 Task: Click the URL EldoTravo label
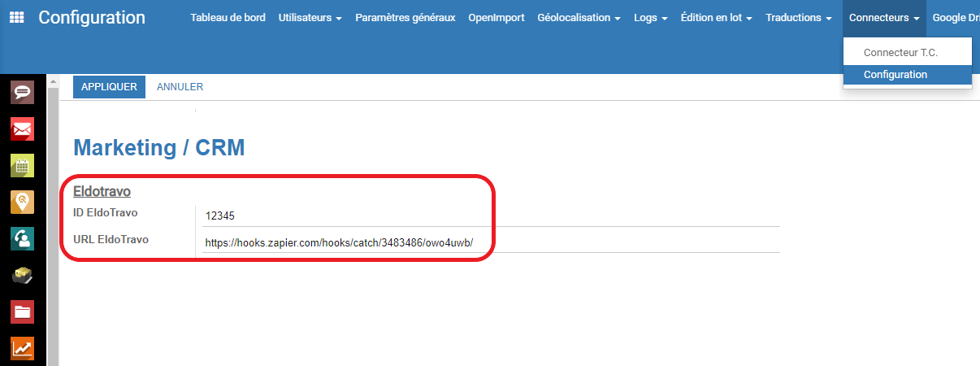coord(111,239)
